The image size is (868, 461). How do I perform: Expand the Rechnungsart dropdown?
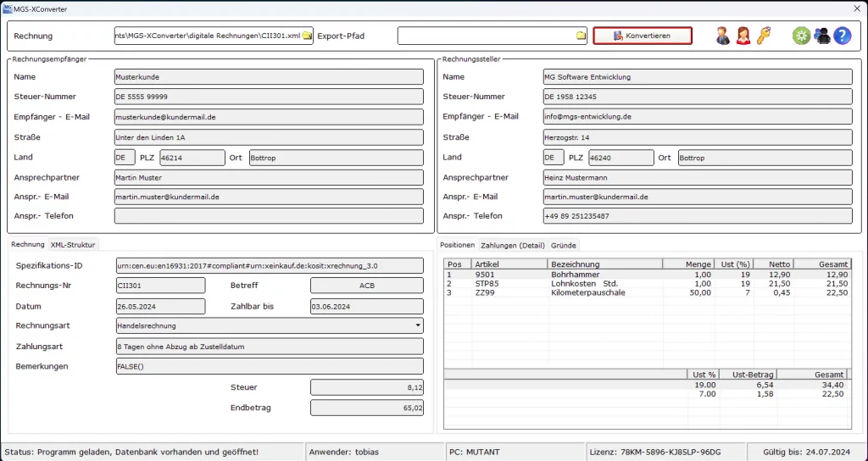[x=418, y=325]
